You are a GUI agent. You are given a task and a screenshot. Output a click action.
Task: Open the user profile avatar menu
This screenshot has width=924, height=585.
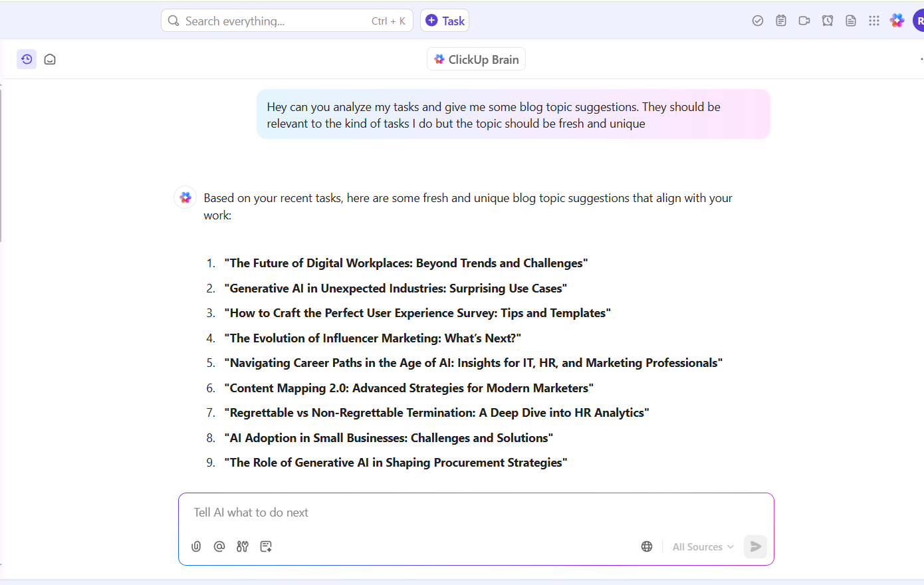919,21
